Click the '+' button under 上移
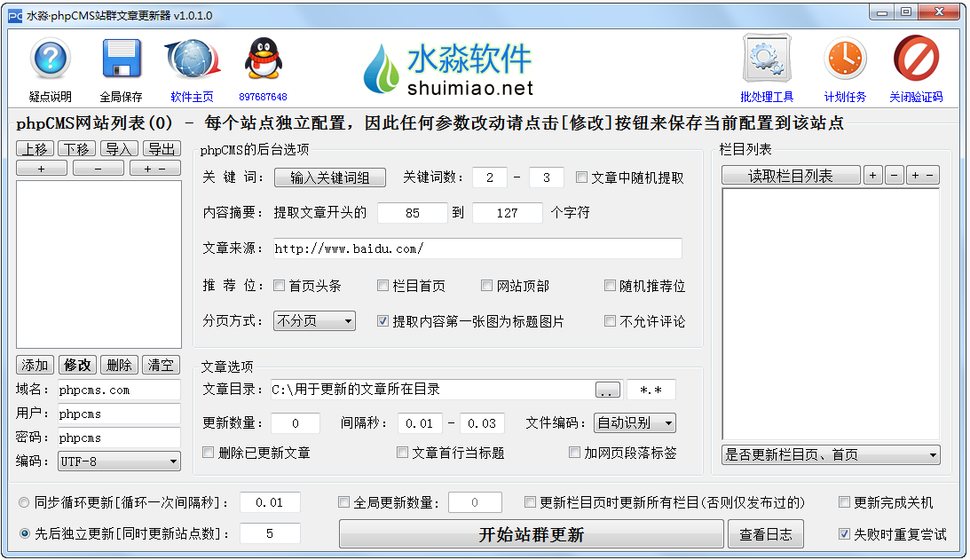Image resolution: width=970 pixels, height=560 pixels. click(42, 169)
